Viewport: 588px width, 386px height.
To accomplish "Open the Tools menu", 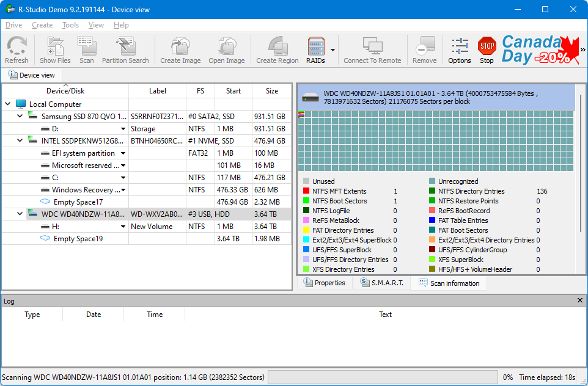I will coord(70,24).
